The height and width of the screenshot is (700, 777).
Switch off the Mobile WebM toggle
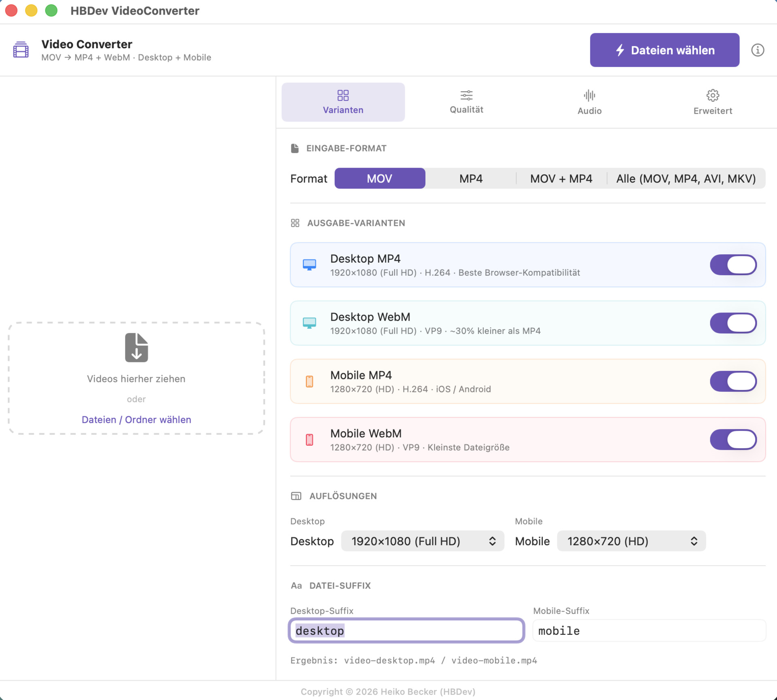(733, 440)
